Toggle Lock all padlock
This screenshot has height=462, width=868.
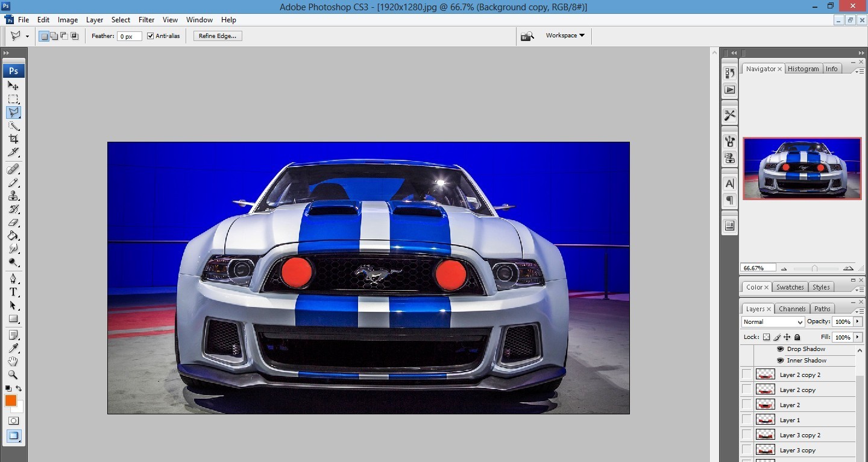coord(797,337)
